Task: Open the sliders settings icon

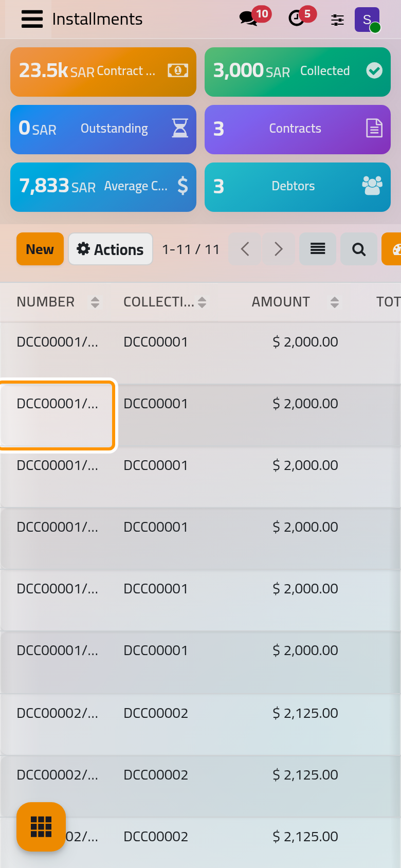Action: [337, 20]
